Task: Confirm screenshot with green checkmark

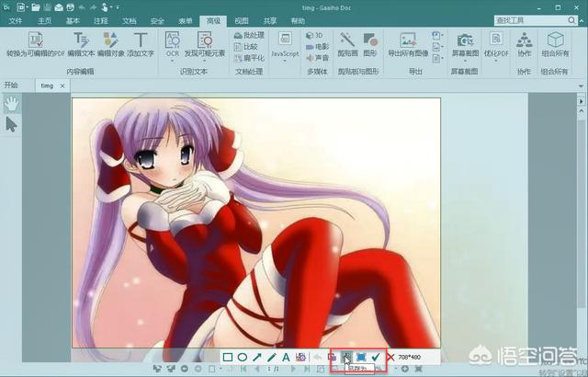Action: [376, 357]
